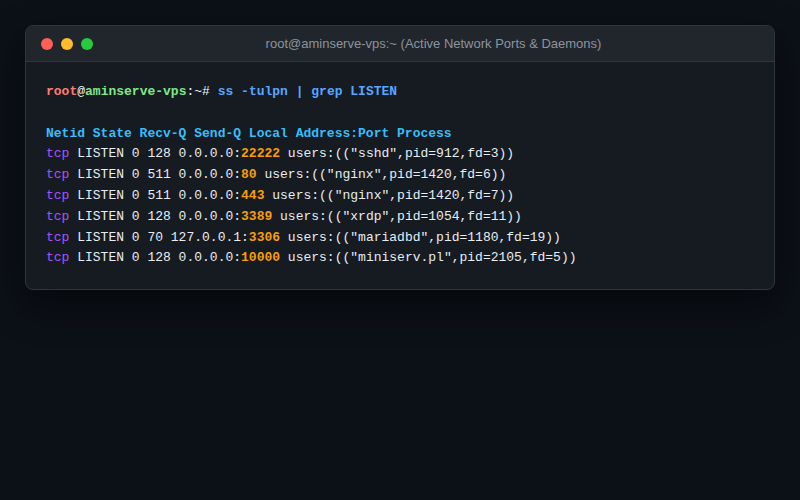Select port 3389 in the xrdp row
Viewport: 800px width, 500px height.
pyautogui.click(x=257, y=216)
